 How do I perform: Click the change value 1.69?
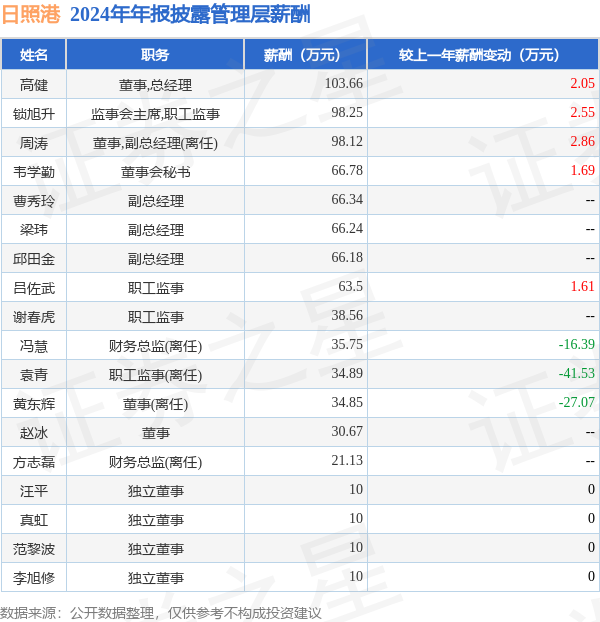pos(582,170)
